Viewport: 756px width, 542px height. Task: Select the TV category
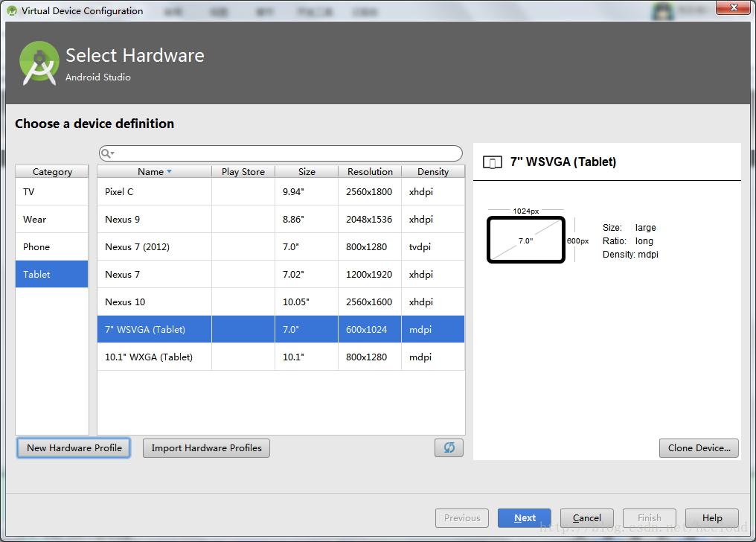tap(51, 192)
